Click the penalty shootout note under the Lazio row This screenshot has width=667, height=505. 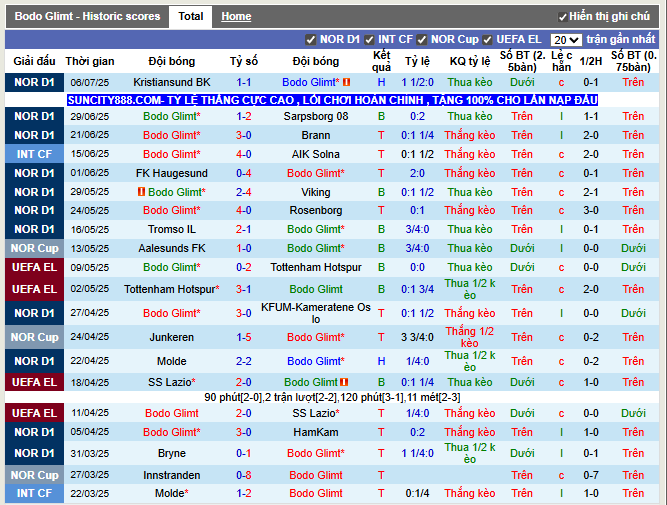[x=332, y=397]
